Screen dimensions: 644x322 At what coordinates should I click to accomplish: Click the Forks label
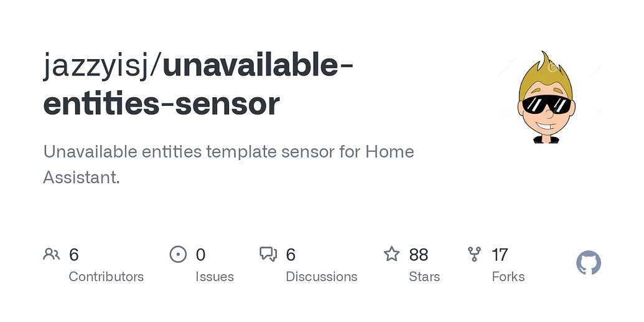(x=508, y=277)
